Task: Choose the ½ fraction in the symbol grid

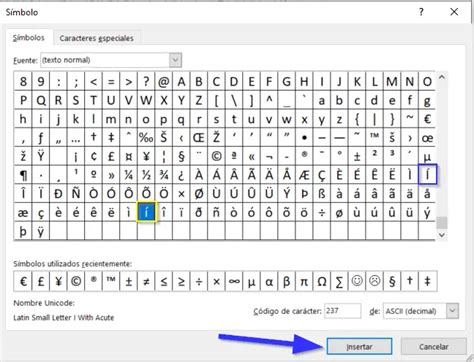Action: click(146, 175)
